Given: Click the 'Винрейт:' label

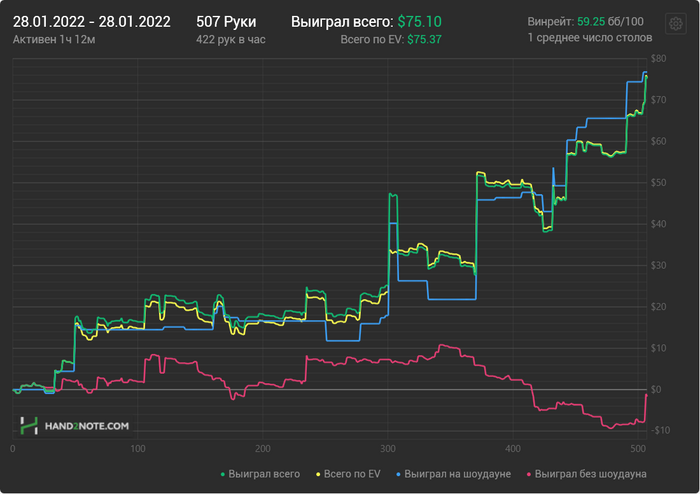Looking at the screenshot, I should (550, 21).
